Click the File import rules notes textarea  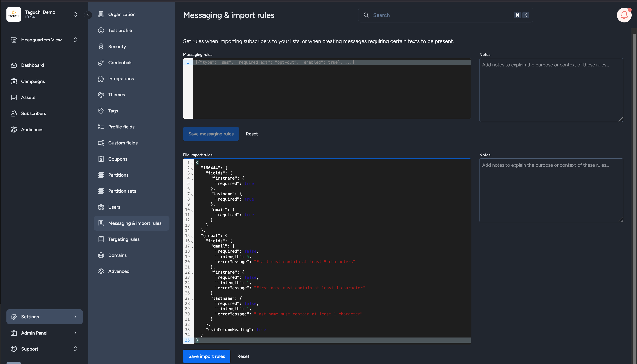[x=551, y=190]
